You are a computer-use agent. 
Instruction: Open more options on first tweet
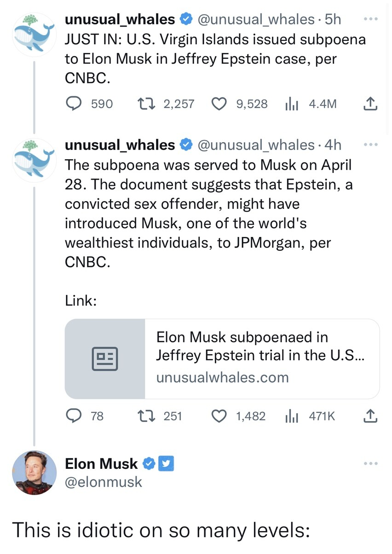370,20
